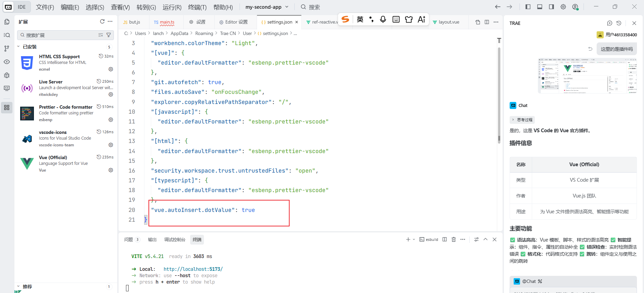Open the screenshot thumbnail in chat
This screenshot has width=644, height=293.
tap(587, 76)
